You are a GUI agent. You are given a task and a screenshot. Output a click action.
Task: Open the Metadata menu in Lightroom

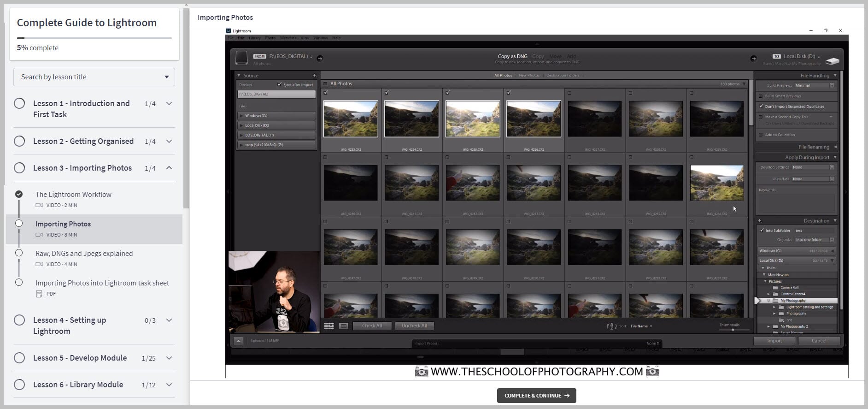coord(288,38)
